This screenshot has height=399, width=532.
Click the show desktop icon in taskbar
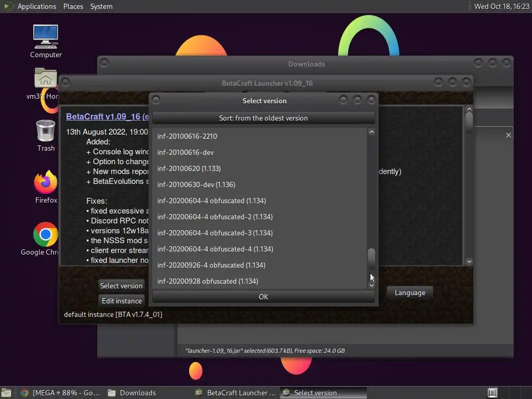pos(6,393)
